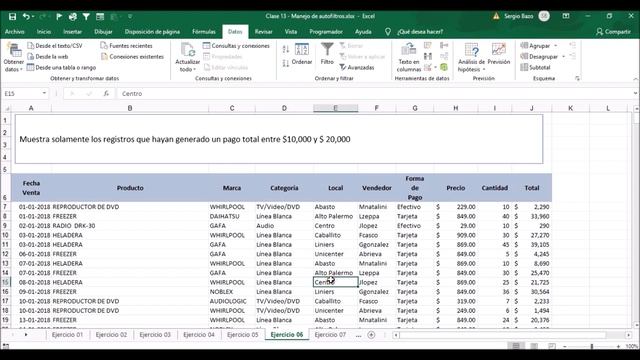
Task: Switch to Programador tab
Action: [x=326, y=32]
